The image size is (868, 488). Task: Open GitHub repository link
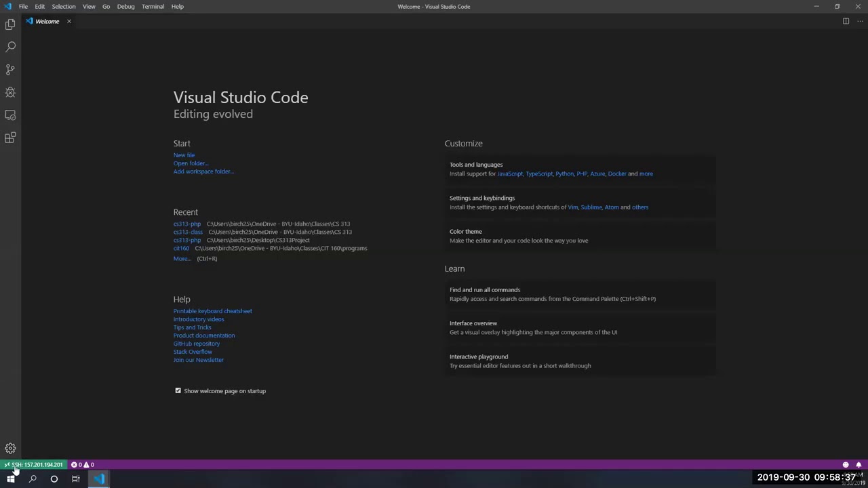coord(197,344)
